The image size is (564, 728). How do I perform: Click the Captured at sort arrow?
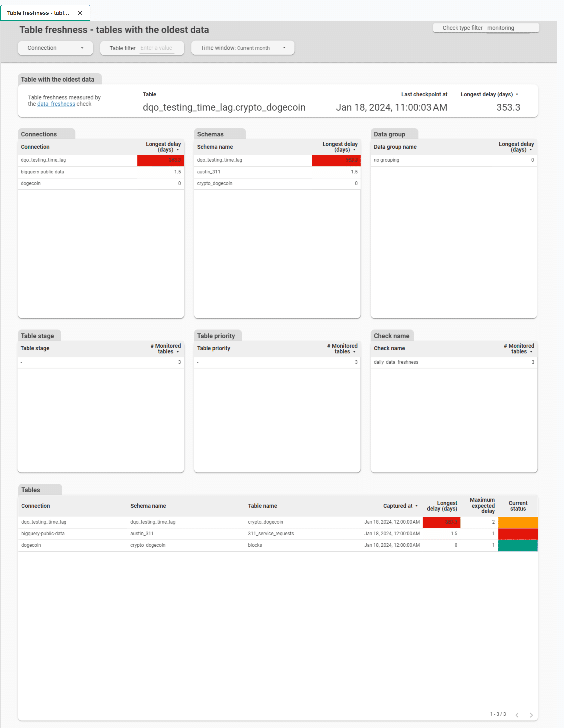416,506
